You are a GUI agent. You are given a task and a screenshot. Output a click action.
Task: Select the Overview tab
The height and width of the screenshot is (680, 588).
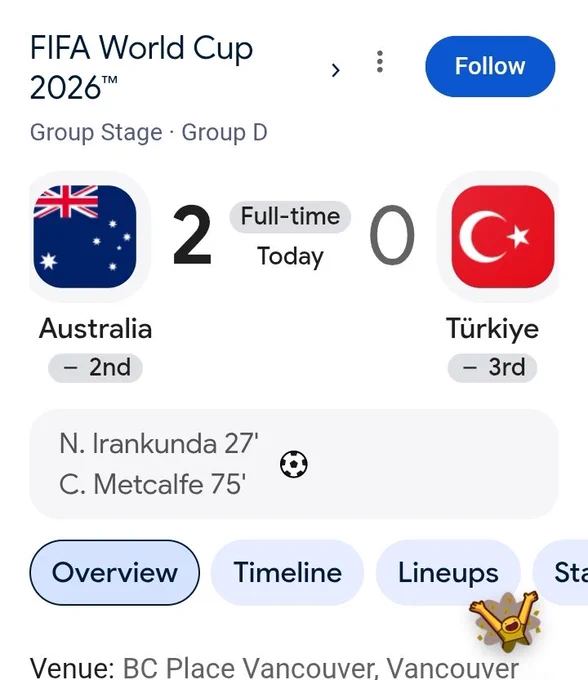114,572
